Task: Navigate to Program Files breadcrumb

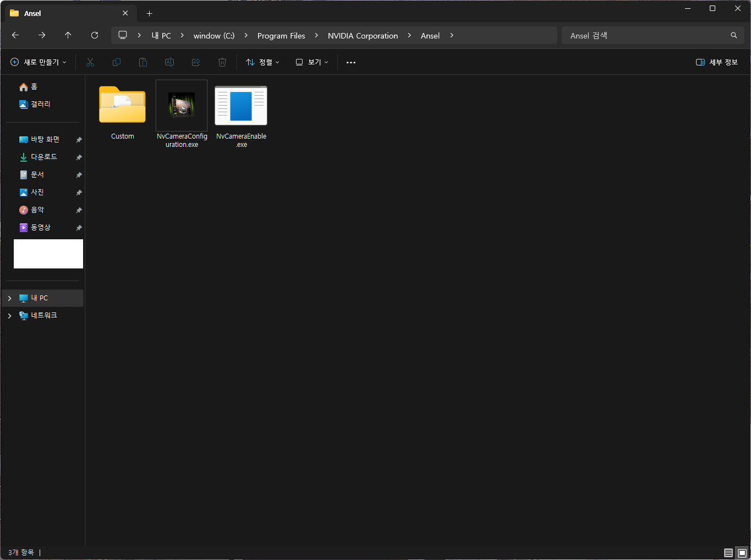Action: (281, 36)
